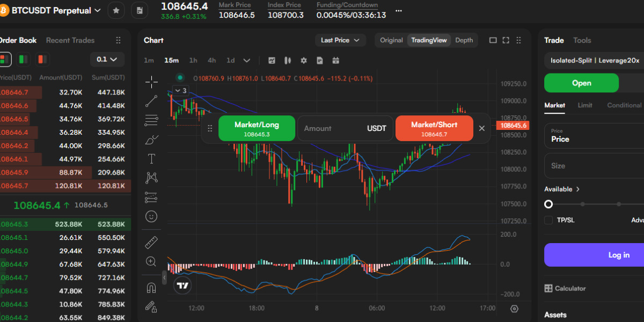644x322 pixels.
Task: Click the Log in button
Action: coord(618,255)
